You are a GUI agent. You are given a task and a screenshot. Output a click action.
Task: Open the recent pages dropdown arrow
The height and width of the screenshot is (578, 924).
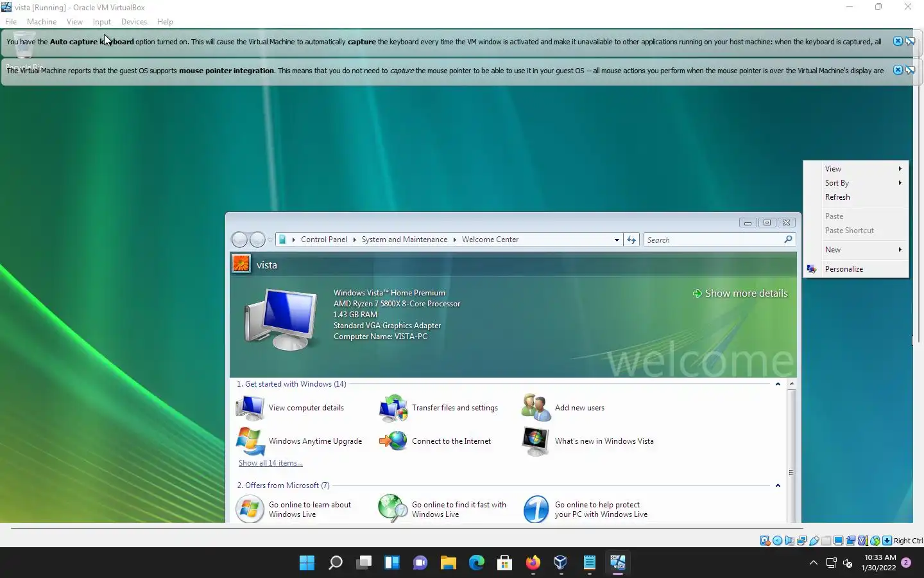coord(270,240)
